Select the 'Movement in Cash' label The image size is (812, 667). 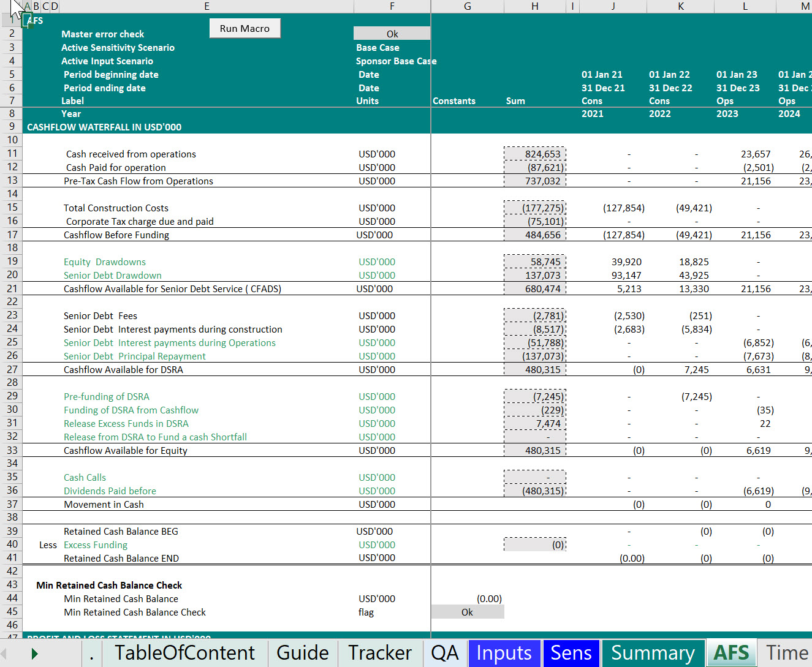104,504
